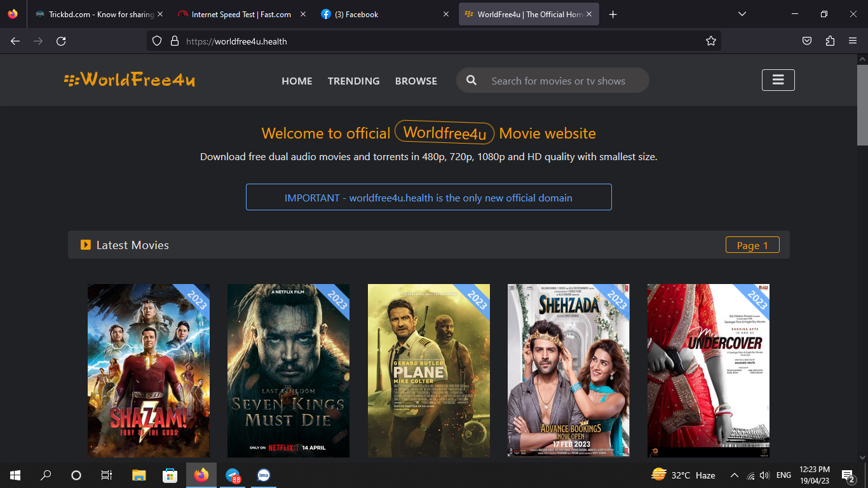Screen dimensions: 868x488
Task: Open the Shehzada movie poster
Action: 569,370
